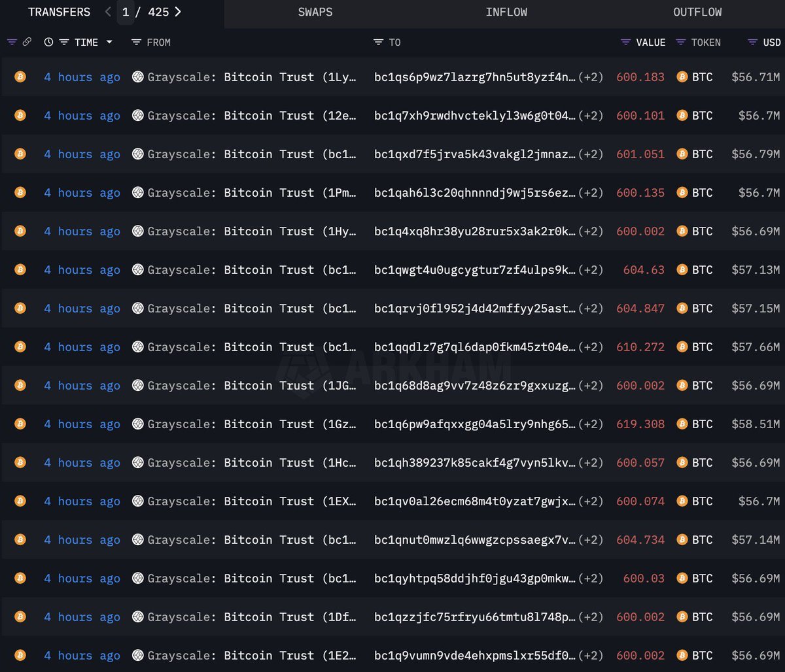Open Grayscale: Bitcoin Trust (1E2... entity
This screenshot has height=672, width=785.
252,656
